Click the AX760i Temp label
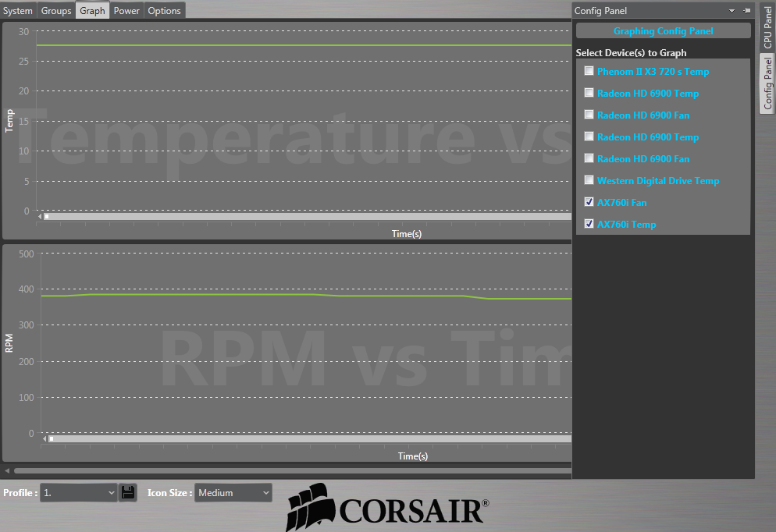 coord(627,224)
